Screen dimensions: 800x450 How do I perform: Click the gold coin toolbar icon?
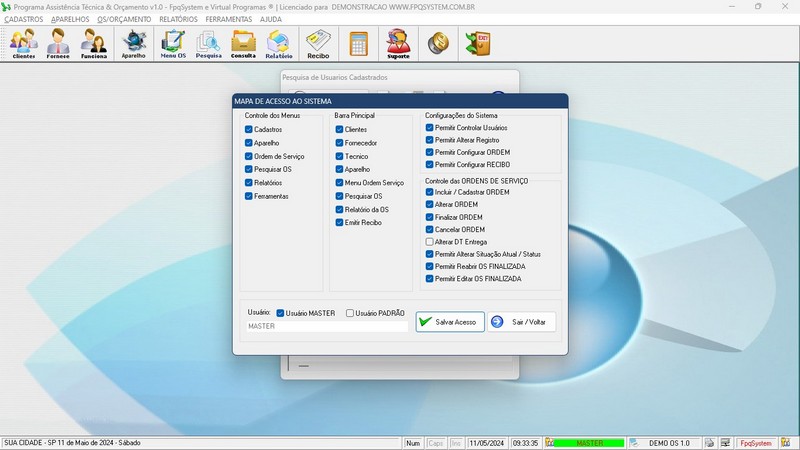tap(437, 43)
